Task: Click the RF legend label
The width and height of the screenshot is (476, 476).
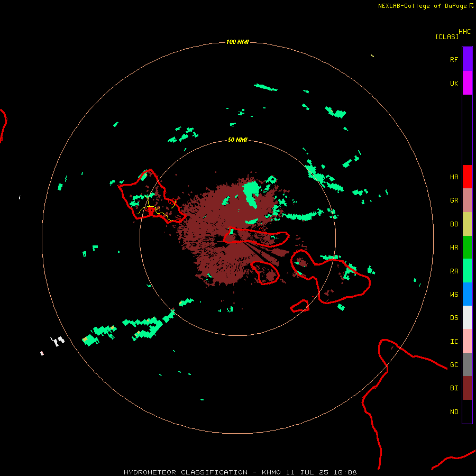Action: point(454,59)
